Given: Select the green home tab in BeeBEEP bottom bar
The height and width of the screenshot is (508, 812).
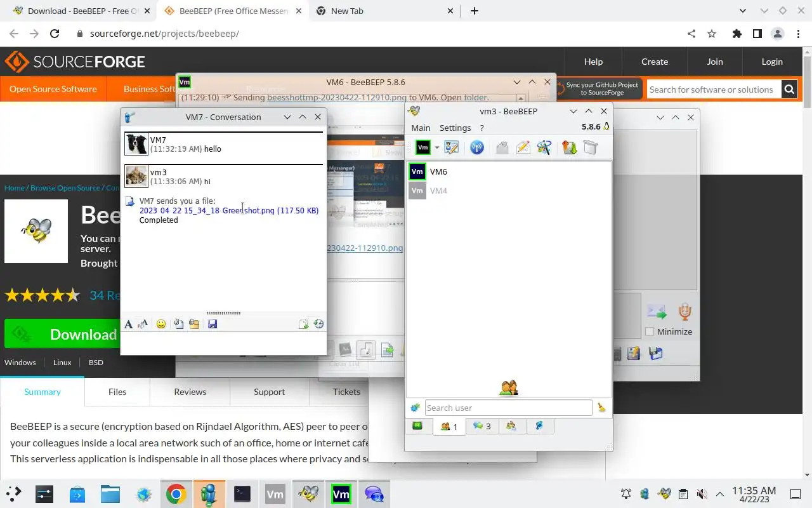Looking at the screenshot, I should (418, 426).
